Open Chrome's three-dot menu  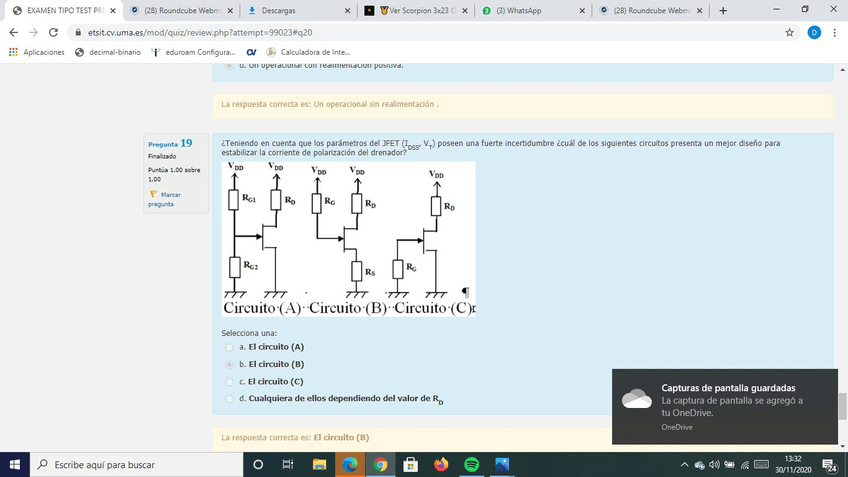(835, 32)
